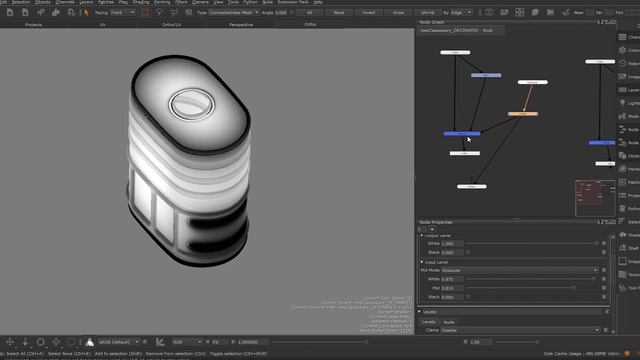Open the Selection menu
The image size is (640, 360).
(21, 2)
